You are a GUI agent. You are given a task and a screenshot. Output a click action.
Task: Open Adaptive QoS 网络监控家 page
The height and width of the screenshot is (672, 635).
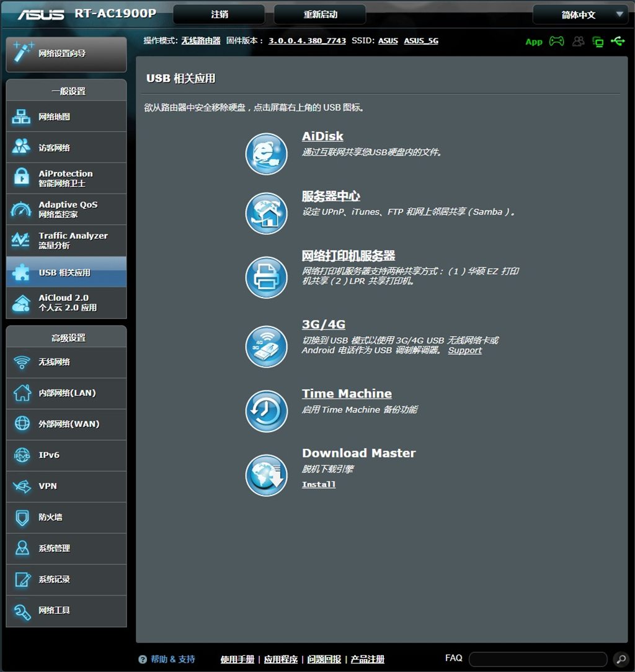click(66, 210)
